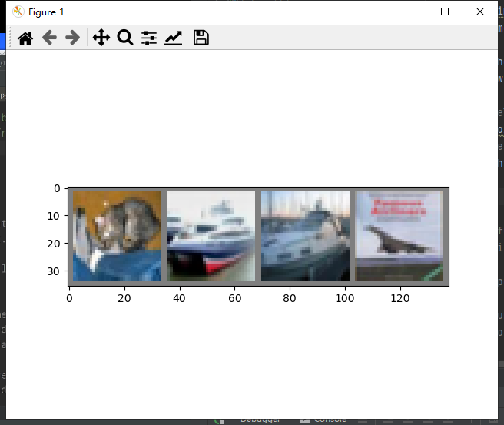
Task: Click the Figure 1 window title text
Action: point(46,12)
